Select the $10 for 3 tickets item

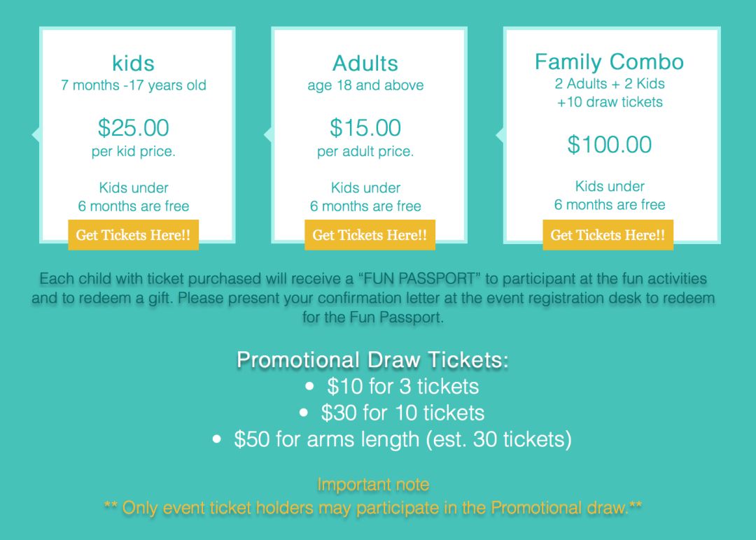[x=402, y=386]
